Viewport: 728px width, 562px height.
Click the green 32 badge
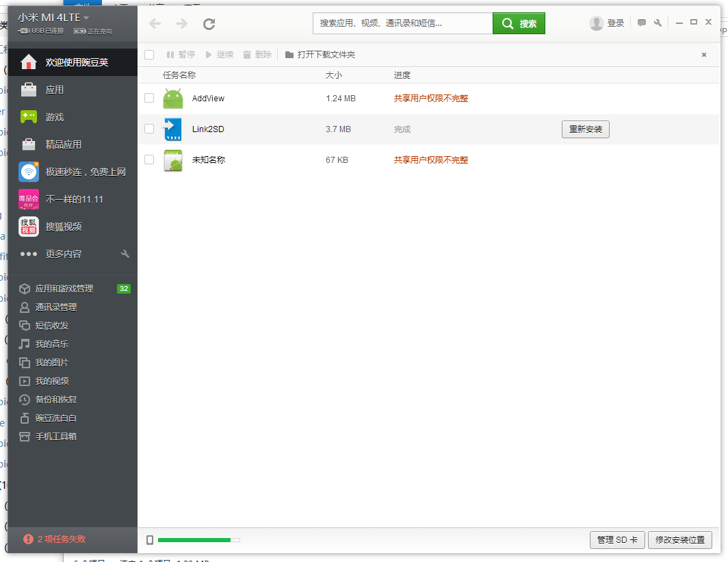coord(123,288)
